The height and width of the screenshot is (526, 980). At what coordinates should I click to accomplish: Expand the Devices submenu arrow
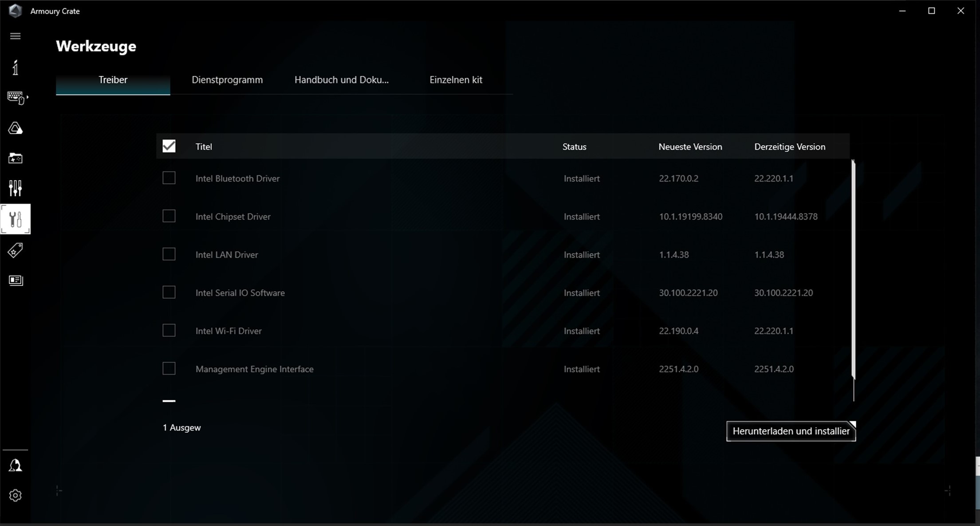click(28, 97)
